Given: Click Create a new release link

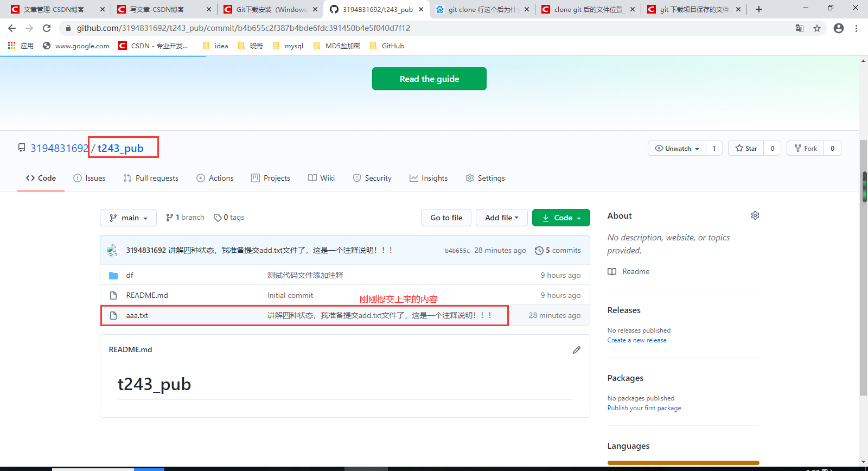Looking at the screenshot, I should tap(637, 340).
